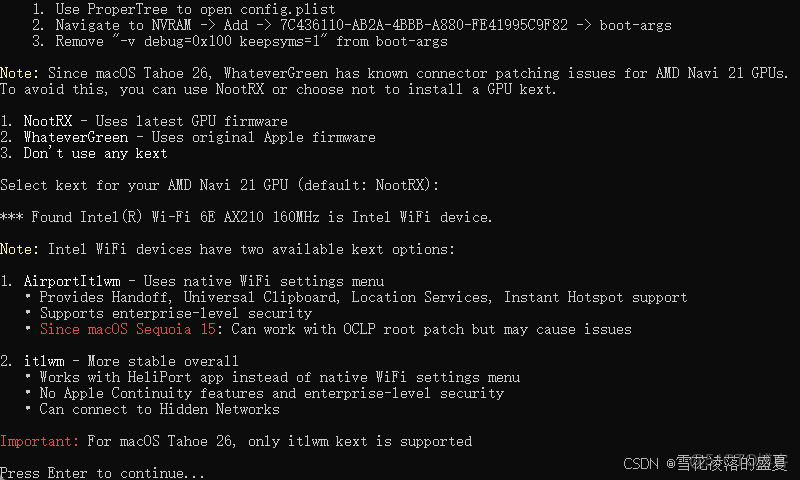
Task: Click "Press Enter to continue..." prompt
Action: pos(103,473)
